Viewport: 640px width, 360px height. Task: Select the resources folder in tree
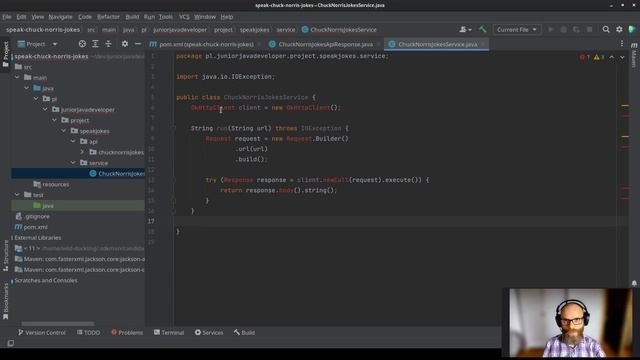tap(51, 184)
